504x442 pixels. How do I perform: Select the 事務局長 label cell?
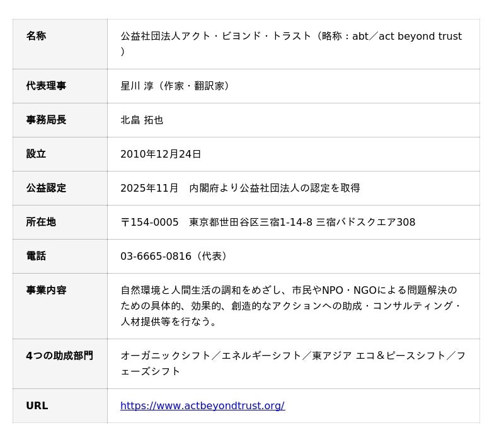click(x=60, y=120)
